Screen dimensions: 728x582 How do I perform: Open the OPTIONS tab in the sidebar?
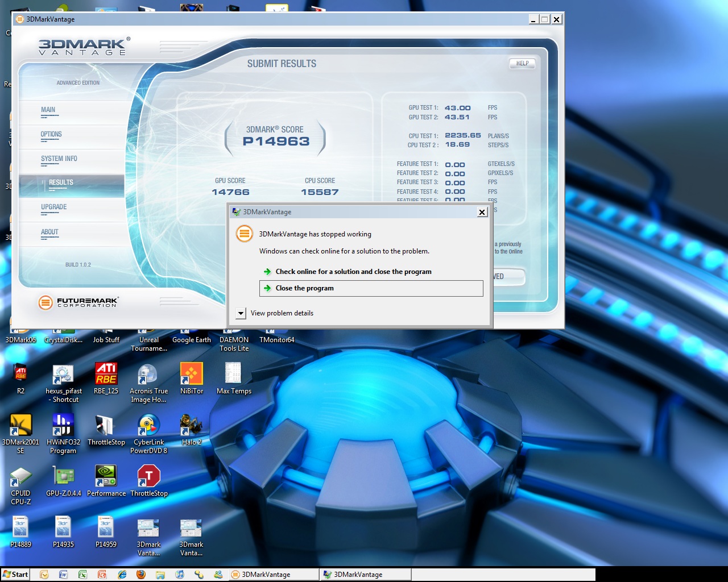(51, 135)
